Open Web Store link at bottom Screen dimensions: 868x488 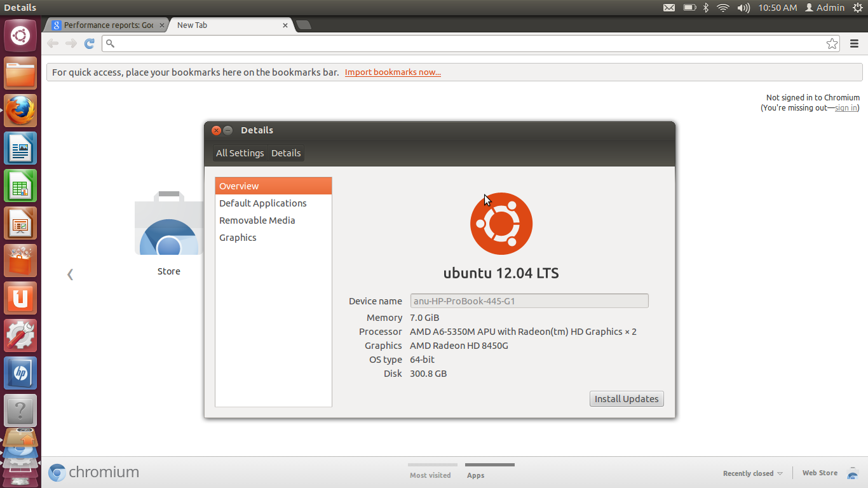[x=820, y=473]
